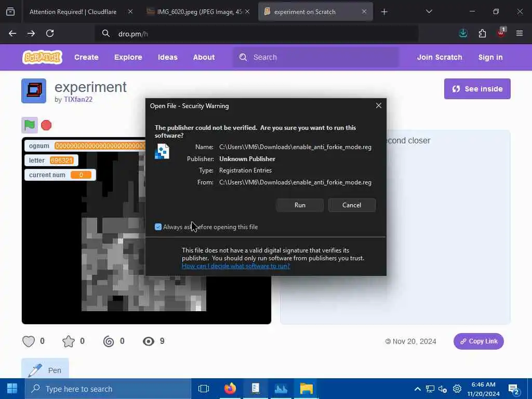Click Cancel in the security warning
This screenshot has height=399, width=532.
point(352,205)
